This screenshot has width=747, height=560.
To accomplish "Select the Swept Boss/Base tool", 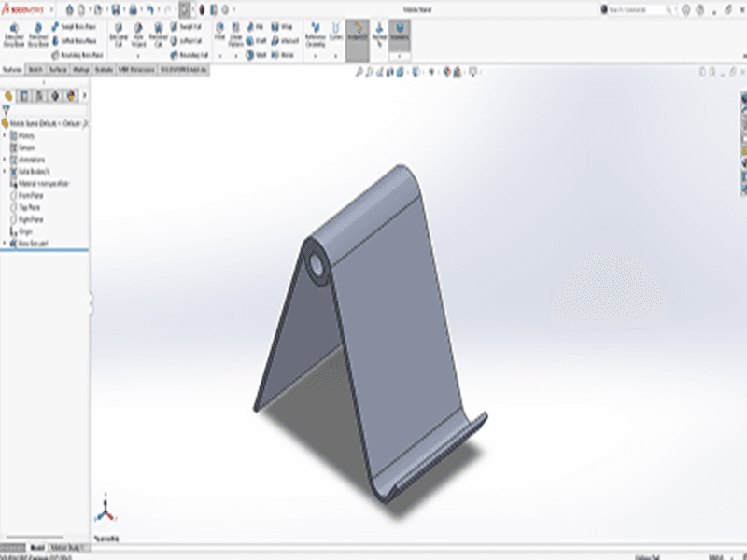I will [74, 27].
